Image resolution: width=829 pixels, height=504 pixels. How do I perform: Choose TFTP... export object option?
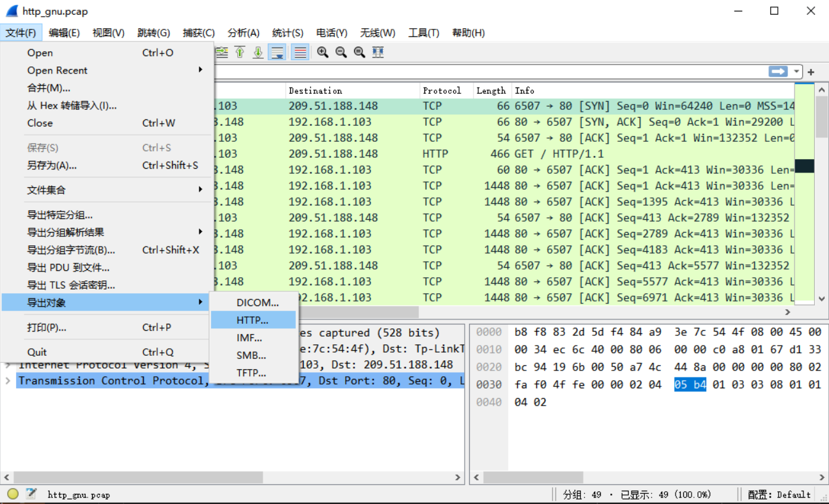[x=254, y=373]
